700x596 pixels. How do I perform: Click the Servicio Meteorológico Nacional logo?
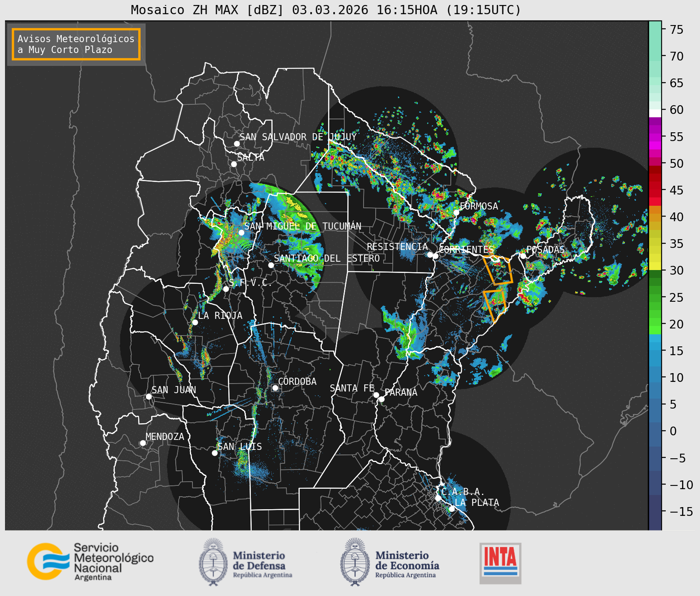click(91, 561)
